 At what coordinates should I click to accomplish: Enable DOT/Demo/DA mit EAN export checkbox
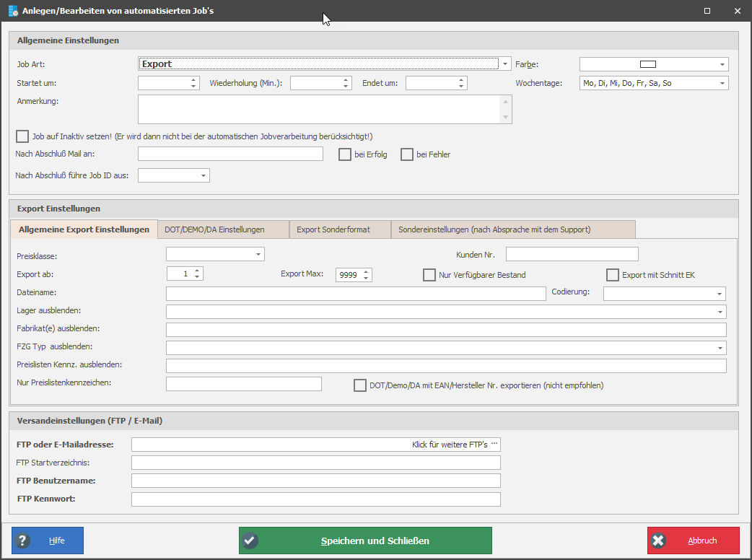(359, 385)
